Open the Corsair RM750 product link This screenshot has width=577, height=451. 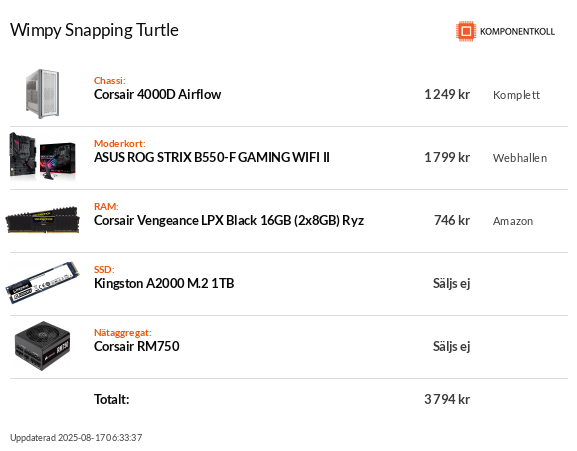click(x=137, y=346)
